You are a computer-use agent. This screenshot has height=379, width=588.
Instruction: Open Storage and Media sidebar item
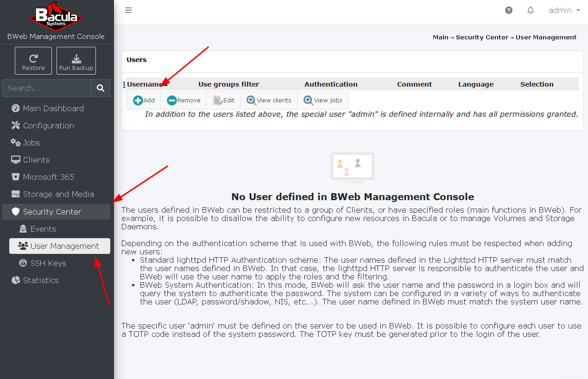(x=56, y=194)
